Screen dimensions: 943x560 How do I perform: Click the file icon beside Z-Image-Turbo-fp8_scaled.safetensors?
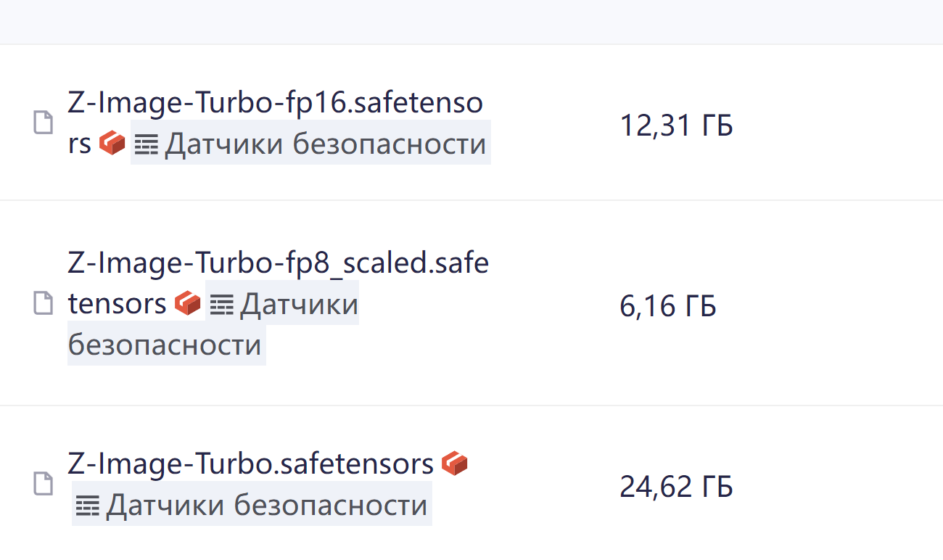tap(44, 303)
